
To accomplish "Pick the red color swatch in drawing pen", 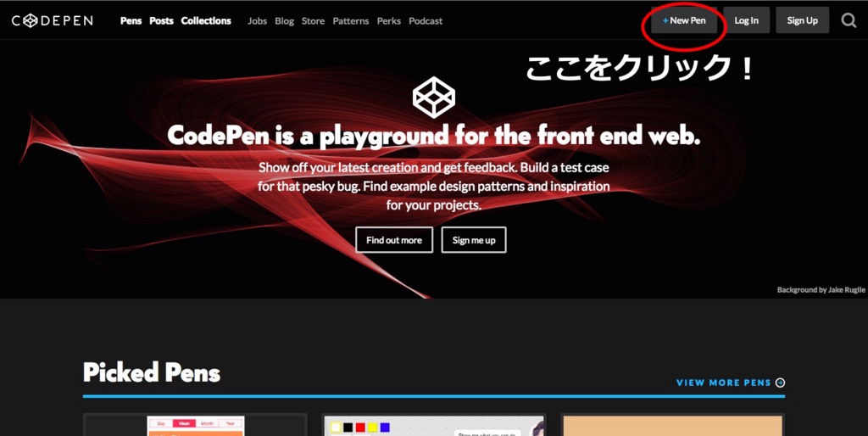I will point(360,428).
